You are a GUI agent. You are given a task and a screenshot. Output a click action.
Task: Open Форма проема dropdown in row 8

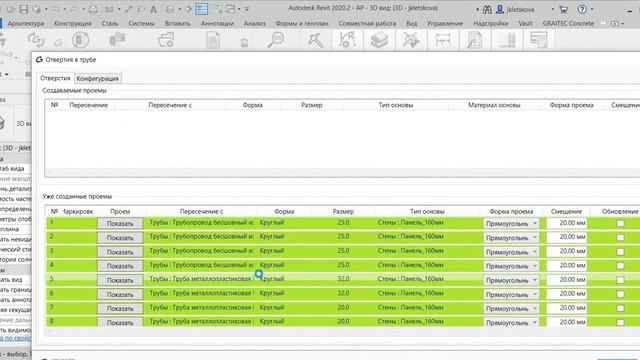pyautogui.click(x=511, y=322)
